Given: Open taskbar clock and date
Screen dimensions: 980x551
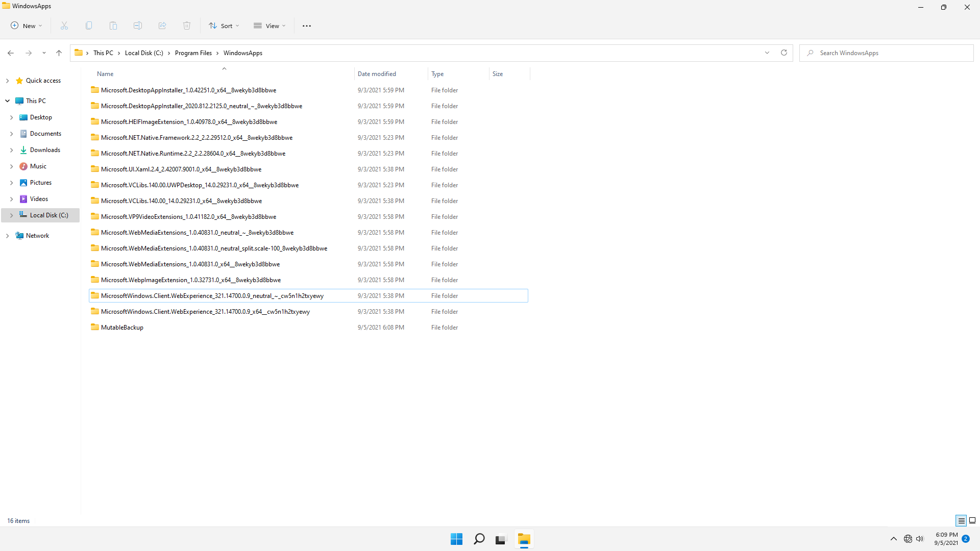Looking at the screenshot, I should tap(946, 539).
